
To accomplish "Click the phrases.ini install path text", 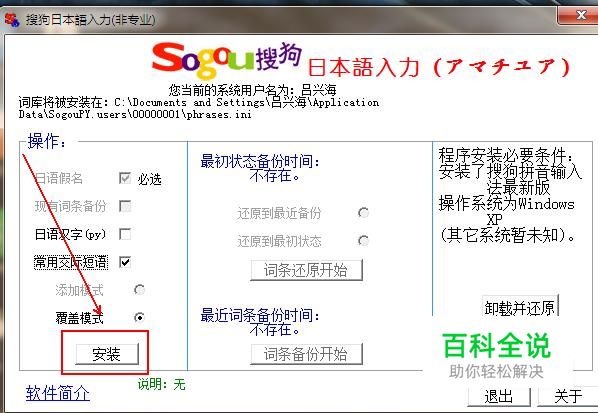I will coord(198,108).
